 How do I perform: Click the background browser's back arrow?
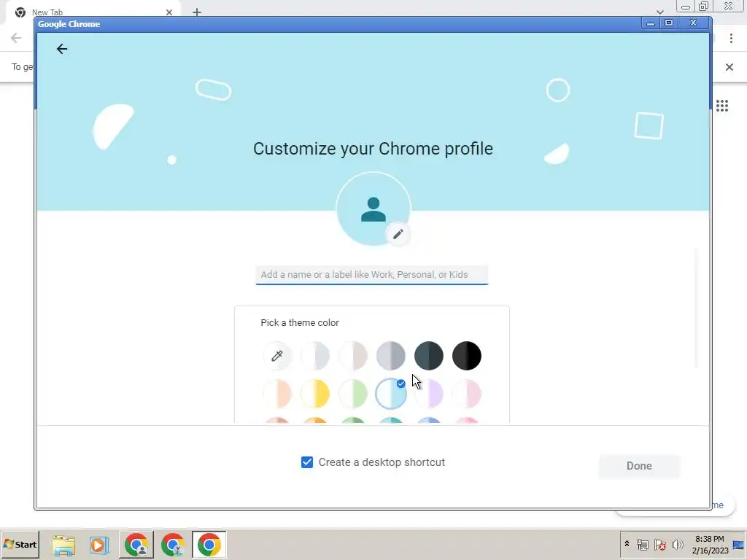point(16,38)
